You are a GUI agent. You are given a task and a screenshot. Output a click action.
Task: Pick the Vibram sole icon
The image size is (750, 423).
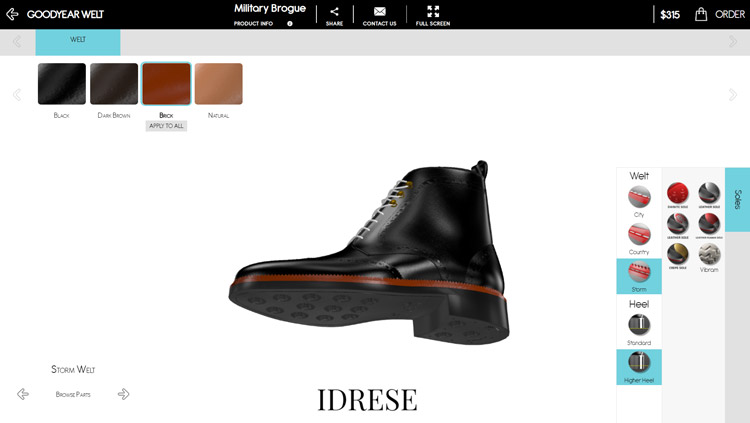pos(709,254)
